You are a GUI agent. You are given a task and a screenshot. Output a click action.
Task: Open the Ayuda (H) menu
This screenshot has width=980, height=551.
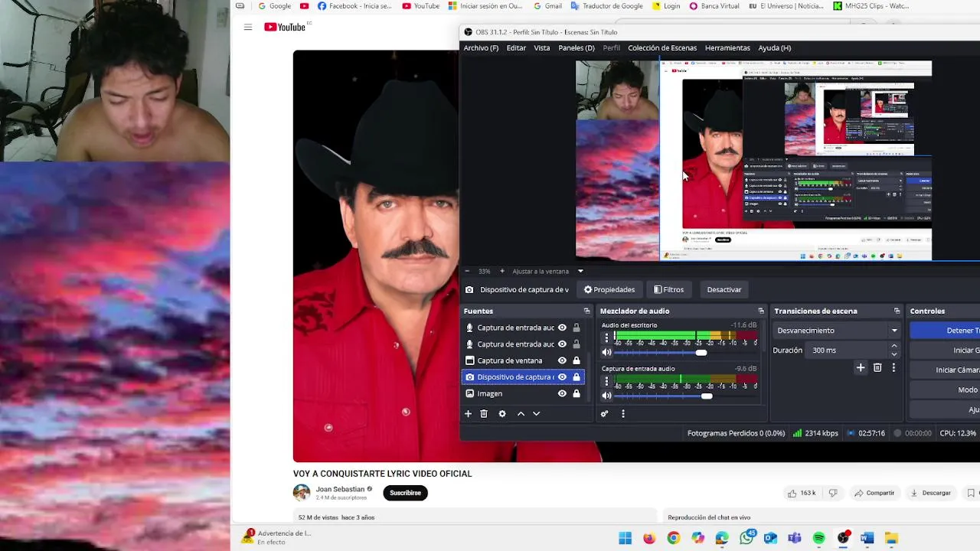coord(775,47)
